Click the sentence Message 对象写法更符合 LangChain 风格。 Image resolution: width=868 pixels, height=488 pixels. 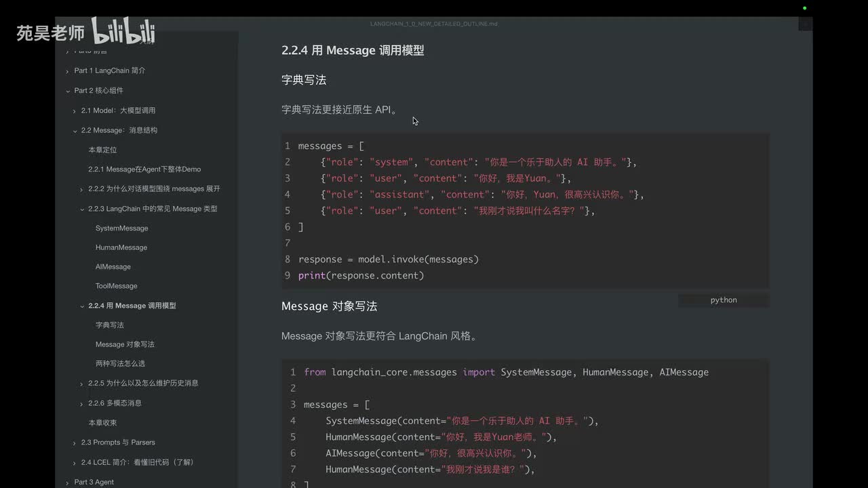(x=379, y=336)
